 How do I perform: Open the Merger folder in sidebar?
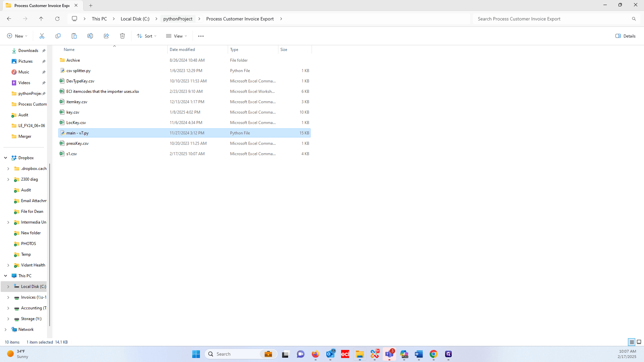coord(25,136)
